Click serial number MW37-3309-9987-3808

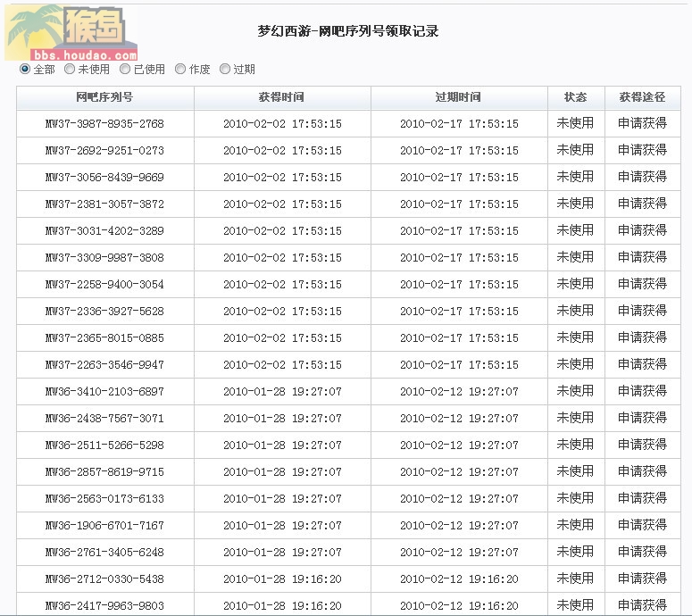104,258
